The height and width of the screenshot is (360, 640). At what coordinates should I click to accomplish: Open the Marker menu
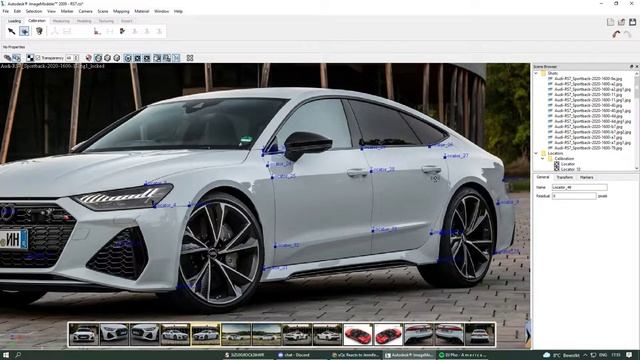(67, 11)
